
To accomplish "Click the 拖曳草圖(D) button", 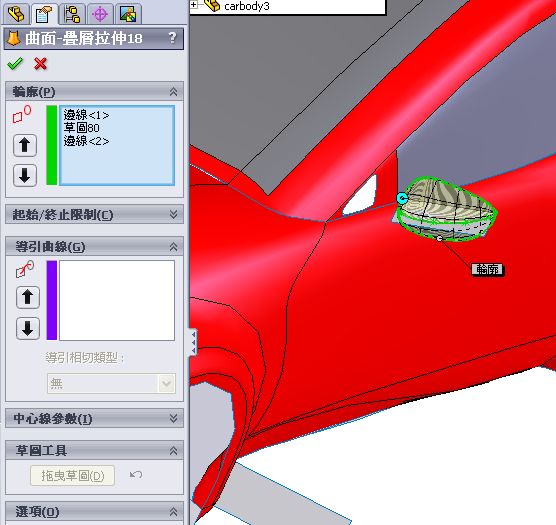I will coord(73,475).
